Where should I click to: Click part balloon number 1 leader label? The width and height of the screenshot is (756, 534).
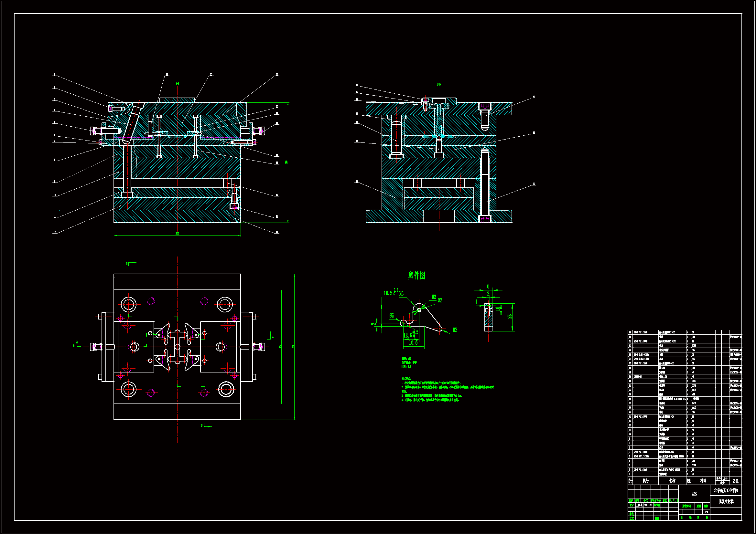click(x=55, y=75)
